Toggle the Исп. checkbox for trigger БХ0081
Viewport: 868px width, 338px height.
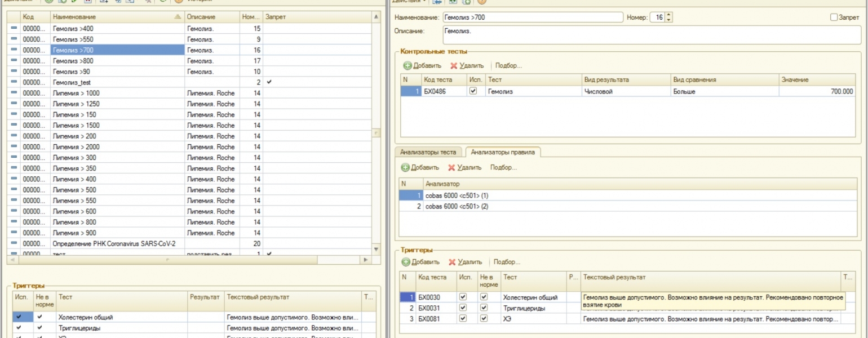(463, 319)
